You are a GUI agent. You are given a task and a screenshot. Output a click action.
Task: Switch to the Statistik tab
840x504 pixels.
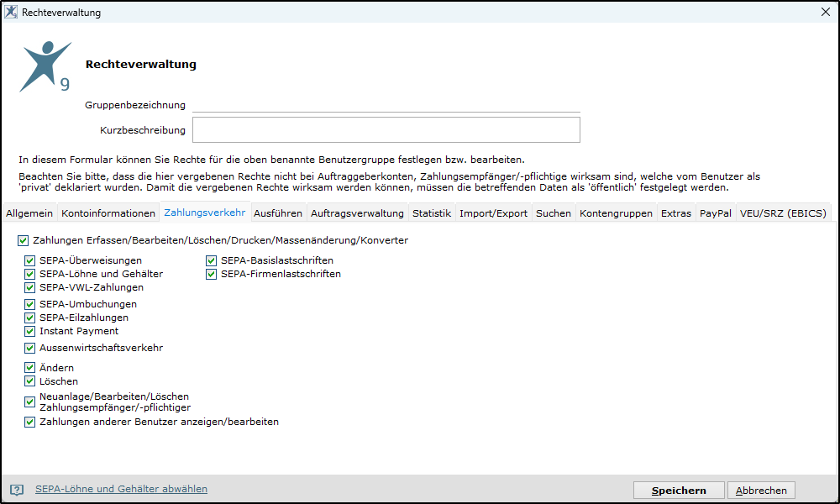pyautogui.click(x=432, y=213)
